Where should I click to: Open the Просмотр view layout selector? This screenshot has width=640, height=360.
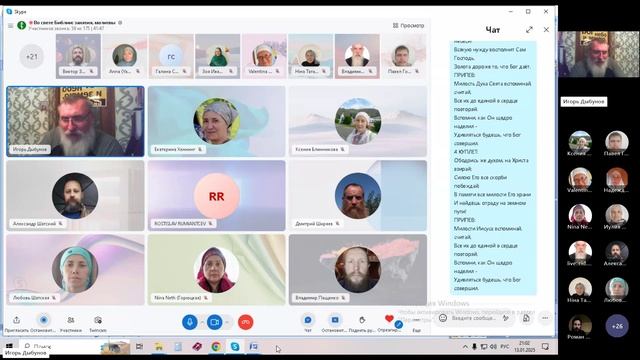(408, 25)
